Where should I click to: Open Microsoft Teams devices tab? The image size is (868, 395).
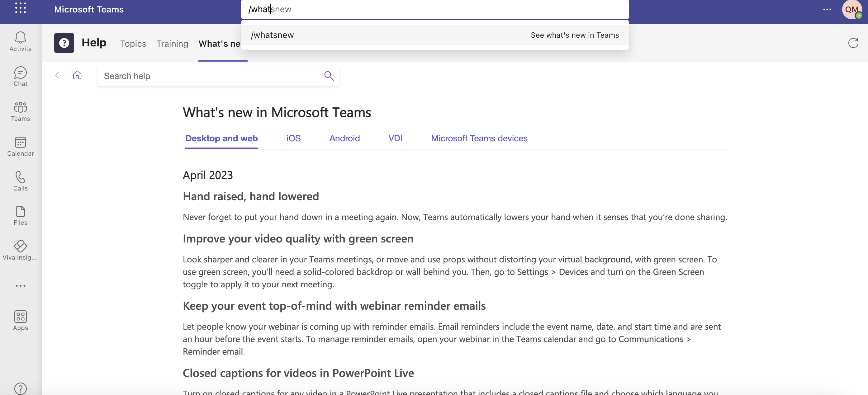(x=479, y=138)
